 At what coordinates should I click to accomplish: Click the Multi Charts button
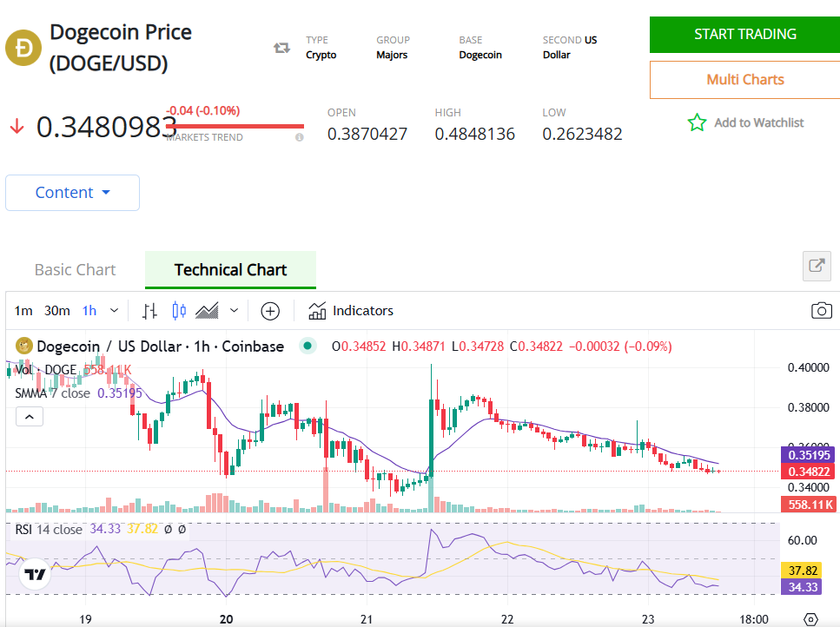[744, 80]
